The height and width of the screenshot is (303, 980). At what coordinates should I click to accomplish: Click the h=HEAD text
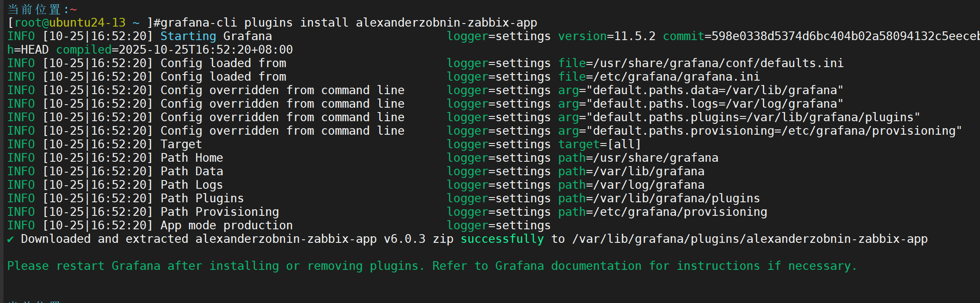tap(28, 50)
